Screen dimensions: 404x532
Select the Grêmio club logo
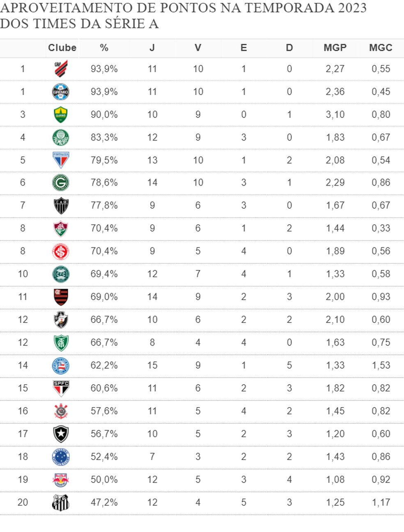tap(61, 92)
